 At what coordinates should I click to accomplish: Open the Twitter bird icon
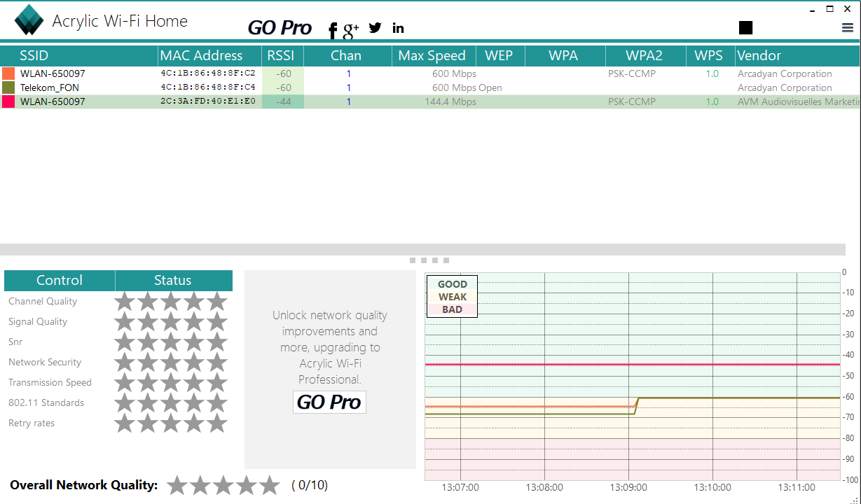click(376, 27)
